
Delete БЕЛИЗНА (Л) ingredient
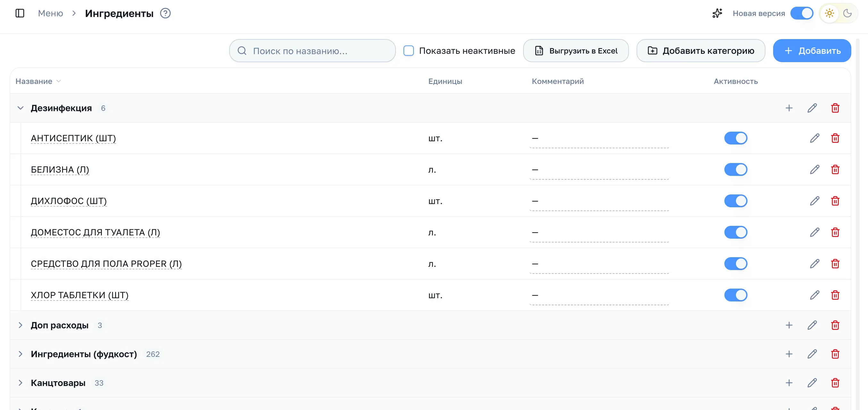tap(835, 169)
